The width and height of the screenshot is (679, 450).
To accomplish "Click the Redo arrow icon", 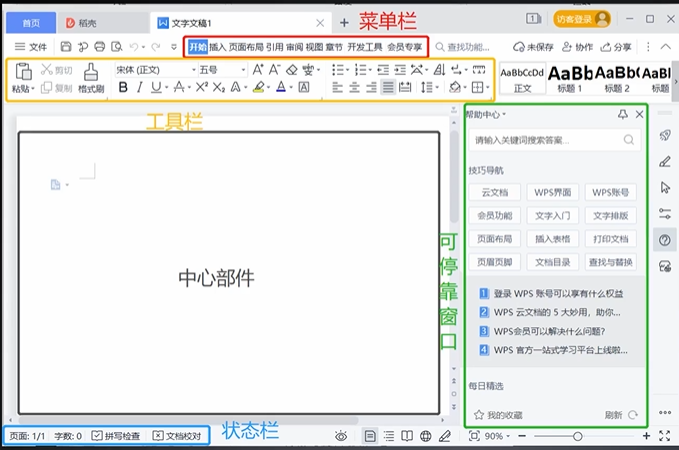I will click(x=155, y=47).
